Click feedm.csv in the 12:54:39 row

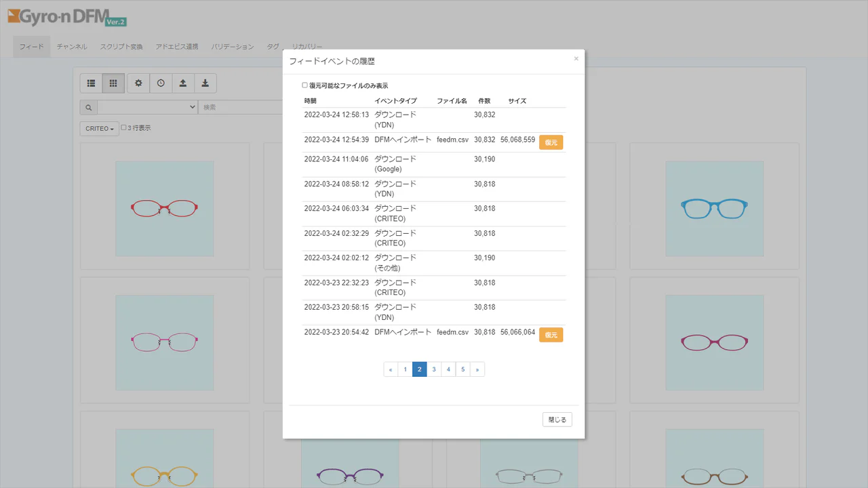coord(452,140)
